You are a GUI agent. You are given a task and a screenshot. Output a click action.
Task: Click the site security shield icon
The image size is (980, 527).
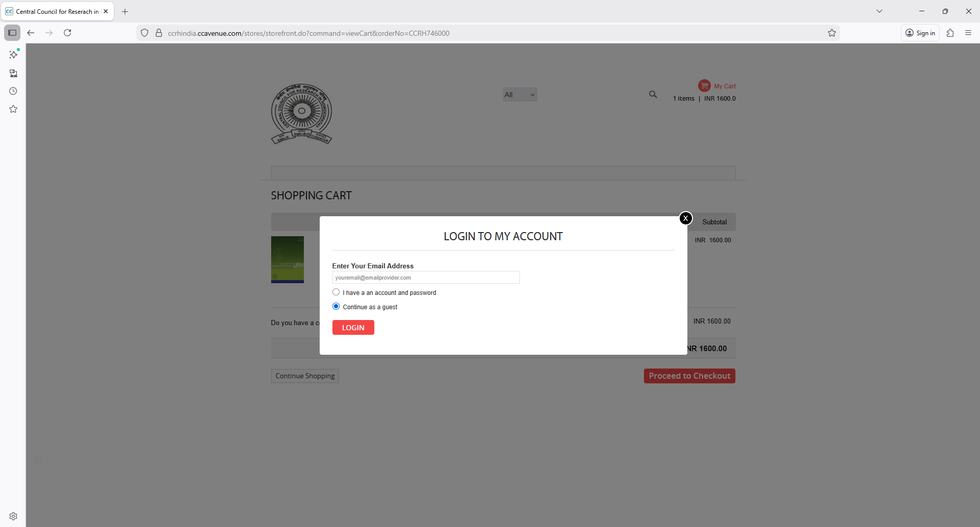(x=145, y=33)
